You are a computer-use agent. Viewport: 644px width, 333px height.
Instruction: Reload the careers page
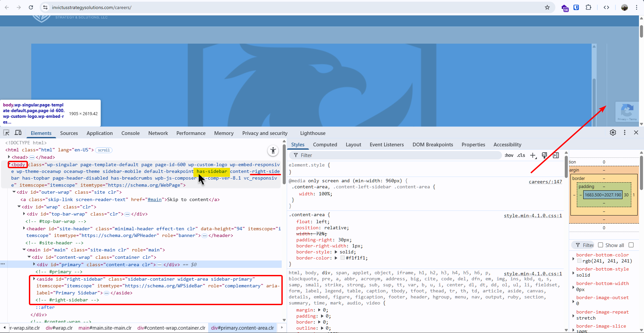click(31, 7)
